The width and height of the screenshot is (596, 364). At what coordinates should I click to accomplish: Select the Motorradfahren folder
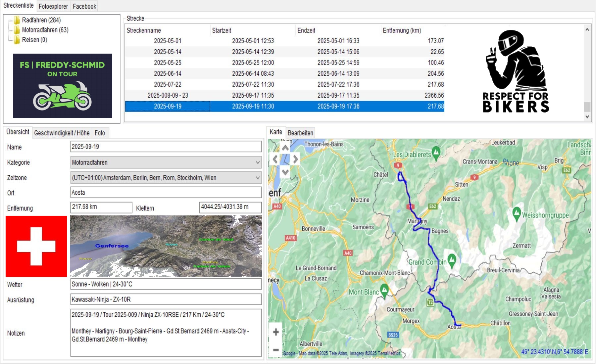(45, 30)
